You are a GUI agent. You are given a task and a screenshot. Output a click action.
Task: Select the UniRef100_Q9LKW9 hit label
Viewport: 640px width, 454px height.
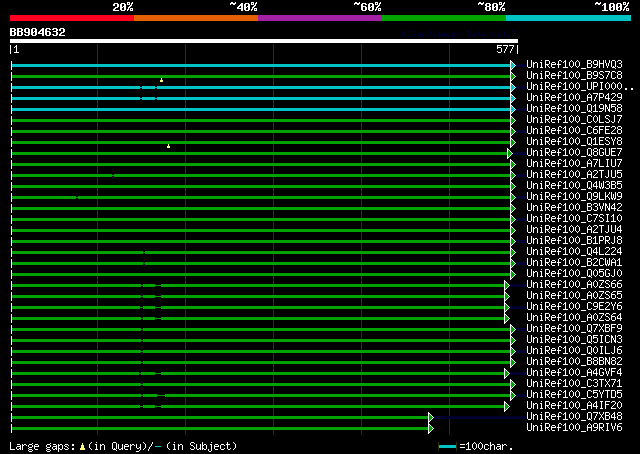point(574,197)
